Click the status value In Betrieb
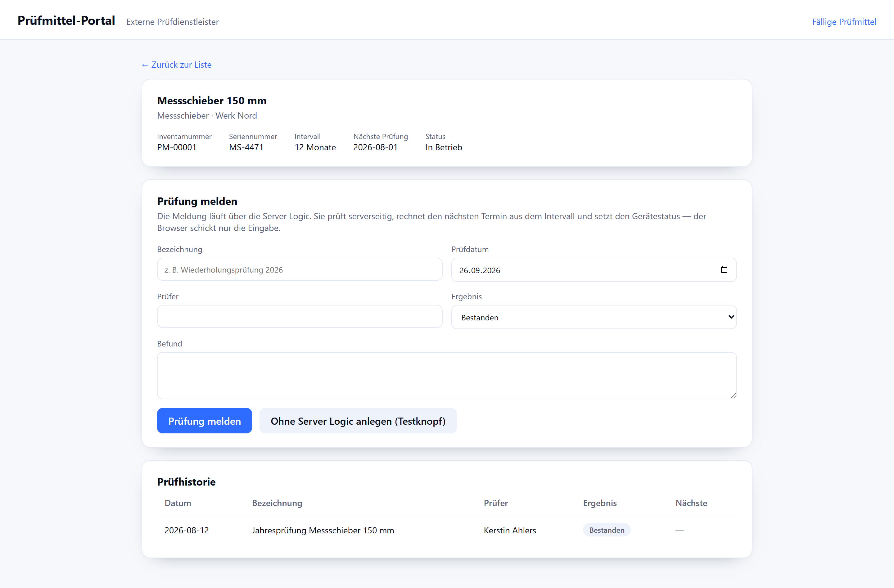This screenshot has height=588, width=894. pos(444,147)
